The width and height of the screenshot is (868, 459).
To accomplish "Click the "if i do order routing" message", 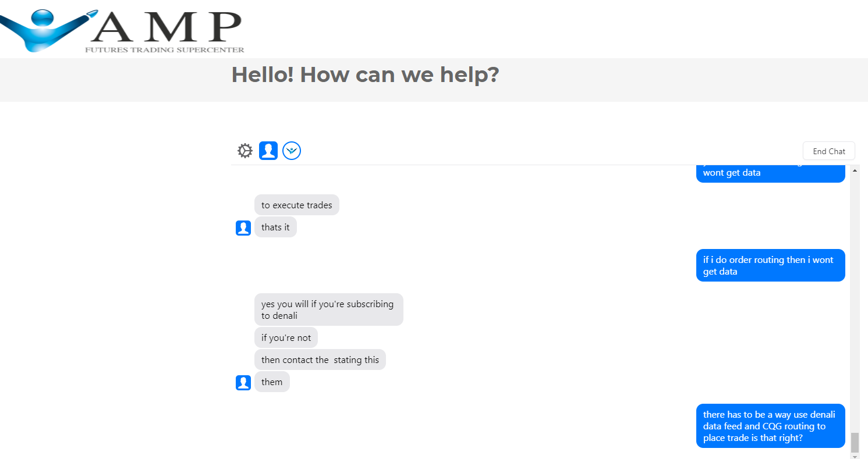I will tap(770, 265).
